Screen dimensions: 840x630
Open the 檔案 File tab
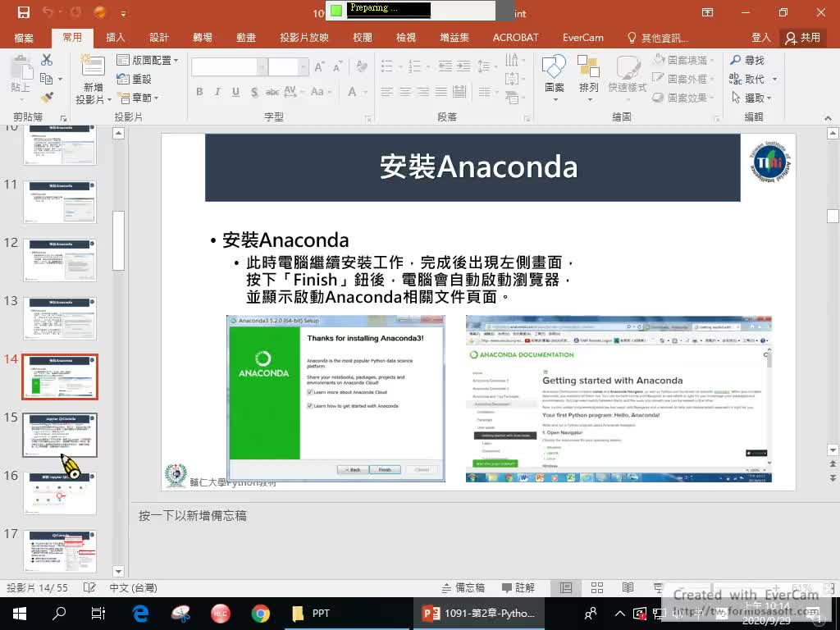coord(24,38)
